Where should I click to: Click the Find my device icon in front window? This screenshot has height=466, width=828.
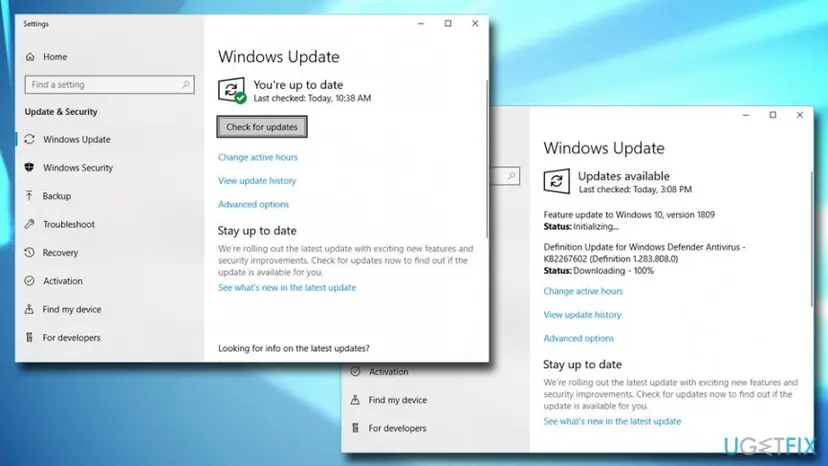(30, 309)
